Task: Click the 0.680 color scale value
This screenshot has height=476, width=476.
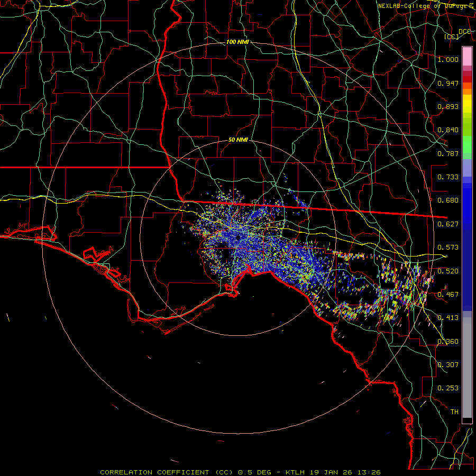Action: pyautogui.click(x=448, y=200)
